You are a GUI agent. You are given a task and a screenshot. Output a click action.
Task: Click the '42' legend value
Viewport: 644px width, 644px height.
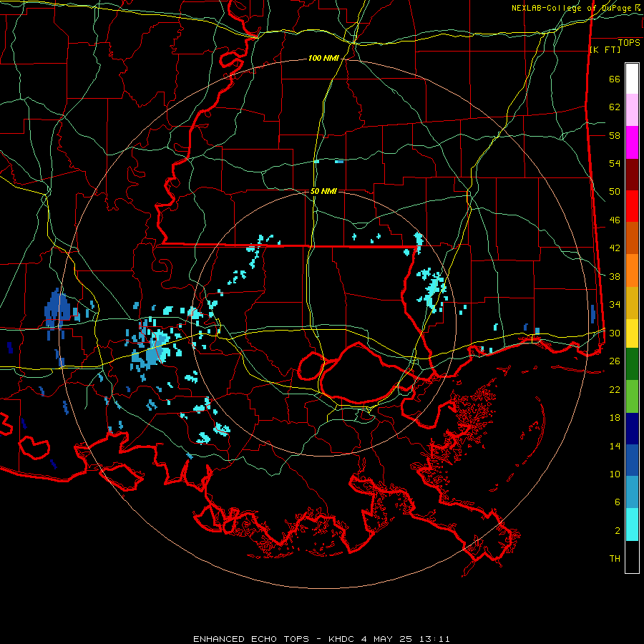coord(615,248)
